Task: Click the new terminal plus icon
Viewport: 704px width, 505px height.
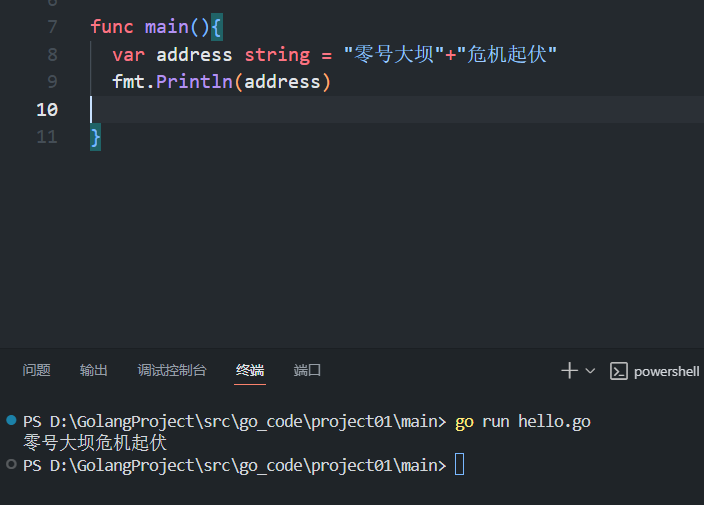Action: [569, 371]
